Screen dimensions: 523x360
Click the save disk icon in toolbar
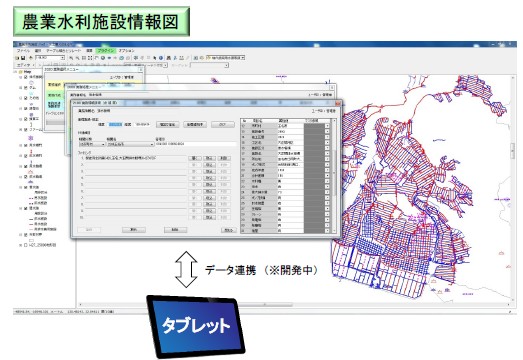[23, 58]
